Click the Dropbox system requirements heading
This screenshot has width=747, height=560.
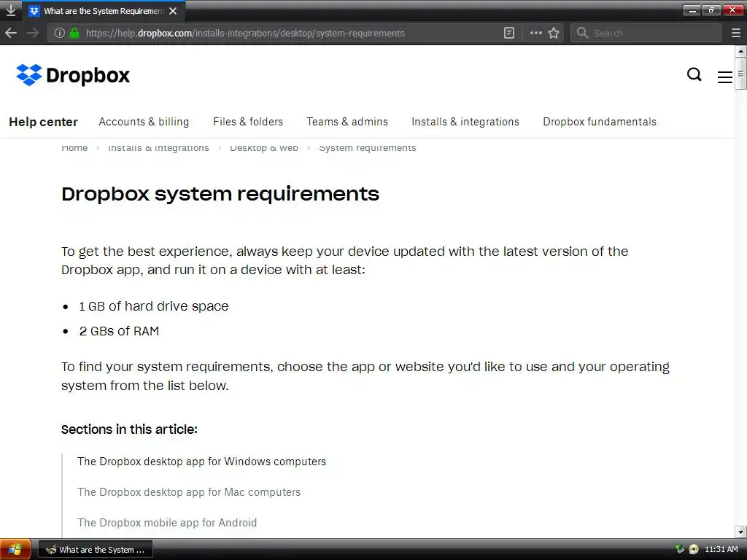220,194
